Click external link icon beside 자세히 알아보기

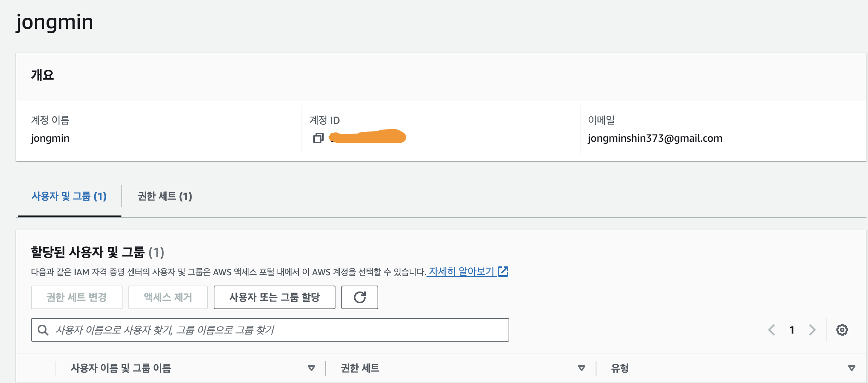click(503, 272)
